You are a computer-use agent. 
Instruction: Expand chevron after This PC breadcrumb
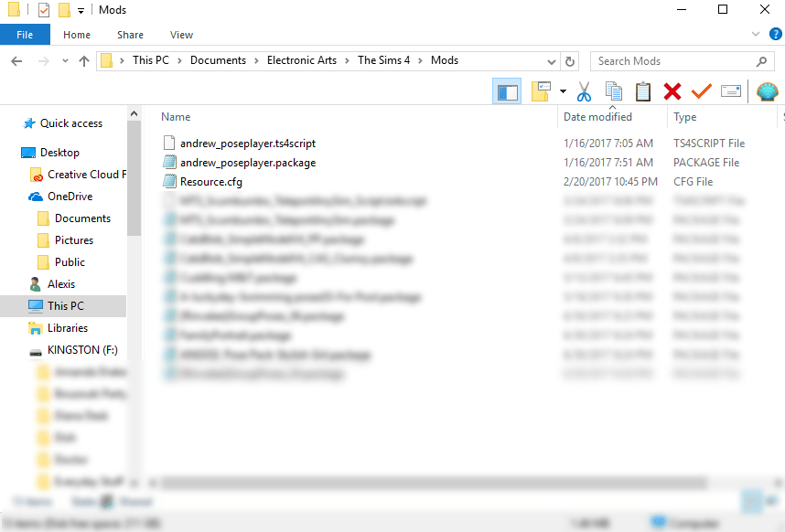[x=179, y=61]
